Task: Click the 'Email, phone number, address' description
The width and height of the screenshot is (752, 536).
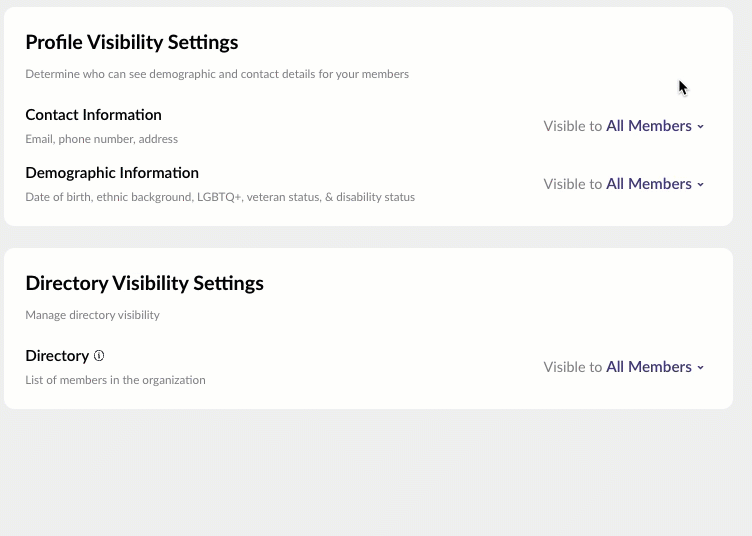Action: pyautogui.click(x=101, y=139)
